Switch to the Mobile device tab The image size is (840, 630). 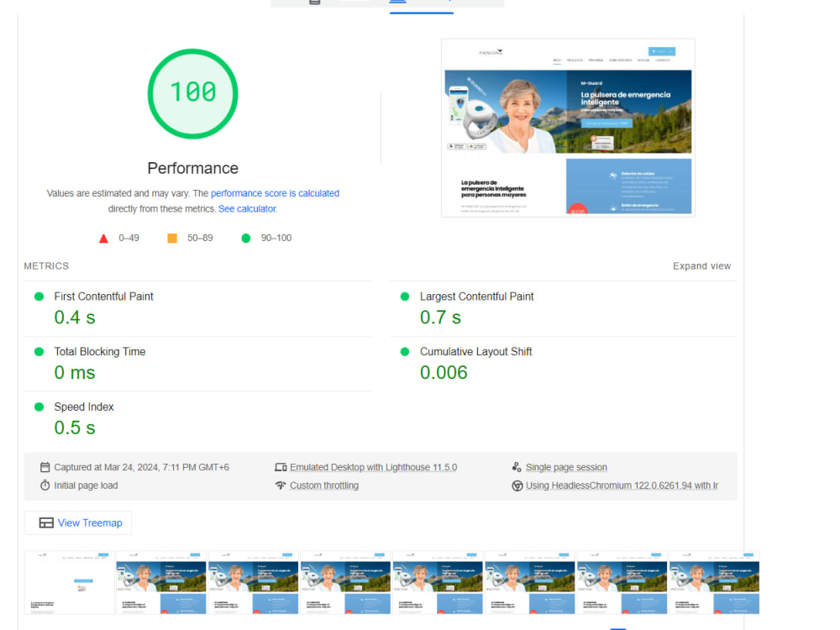(313, 3)
